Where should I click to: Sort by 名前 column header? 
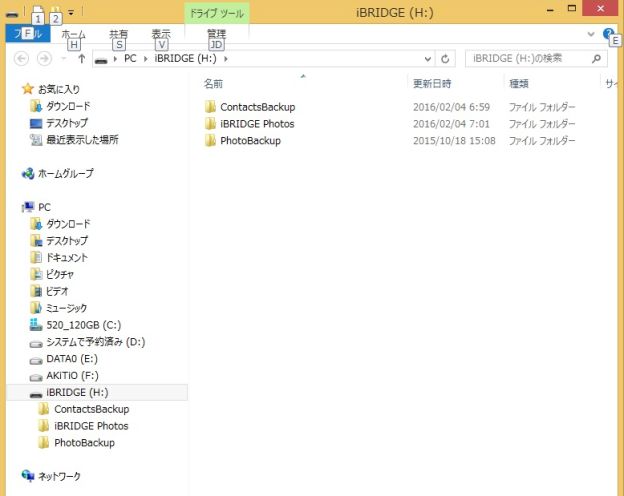click(x=214, y=84)
